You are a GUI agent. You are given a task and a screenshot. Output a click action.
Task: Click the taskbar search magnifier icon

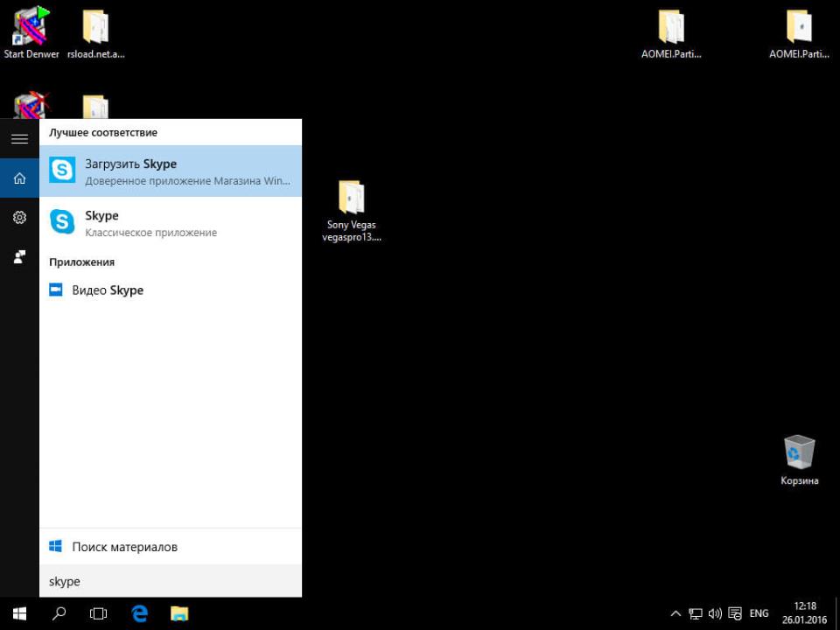pyautogui.click(x=59, y=613)
